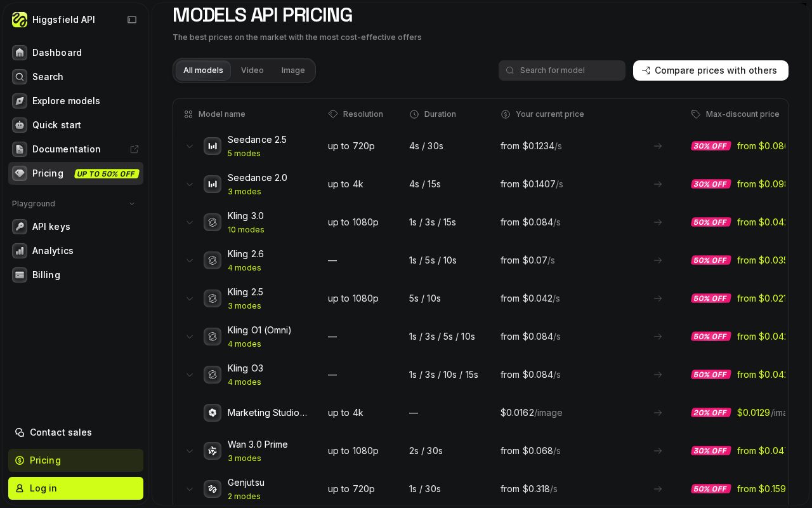Image resolution: width=812 pixels, height=508 pixels.
Task: Open Pricing in the sidebar menu
Action: (x=75, y=173)
